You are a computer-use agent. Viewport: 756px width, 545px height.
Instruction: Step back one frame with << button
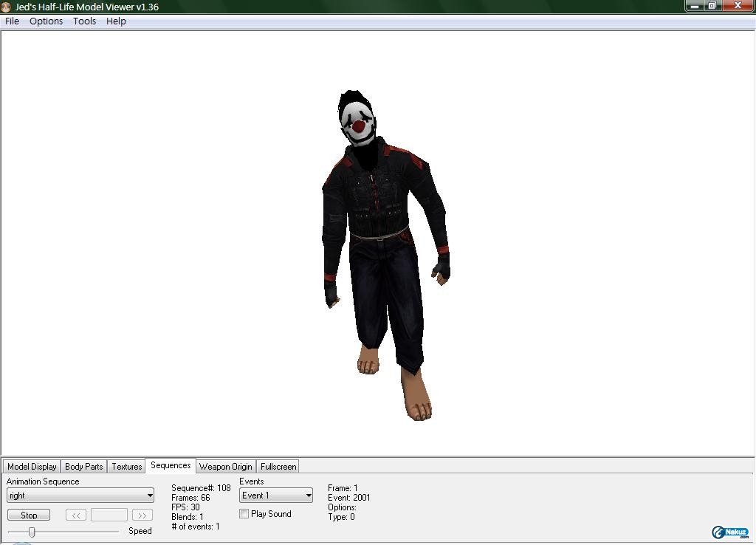pyautogui.click(x=76, y=515)
